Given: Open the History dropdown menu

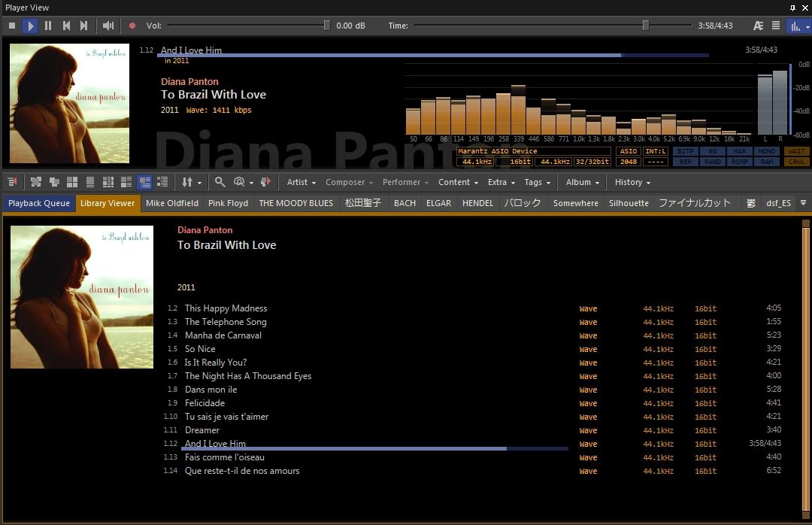Looking at the screenshot, I should 632,183.
